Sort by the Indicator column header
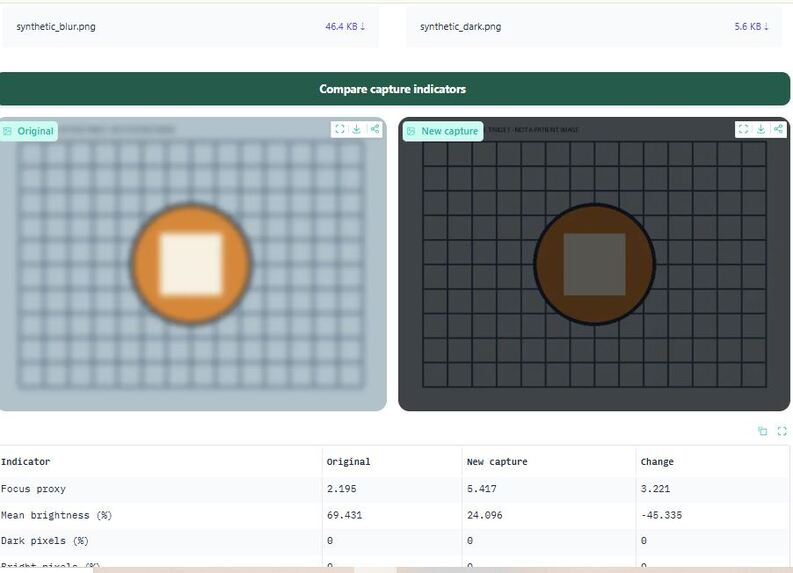Screen dimensions: 793x573 tap(25, 462)
